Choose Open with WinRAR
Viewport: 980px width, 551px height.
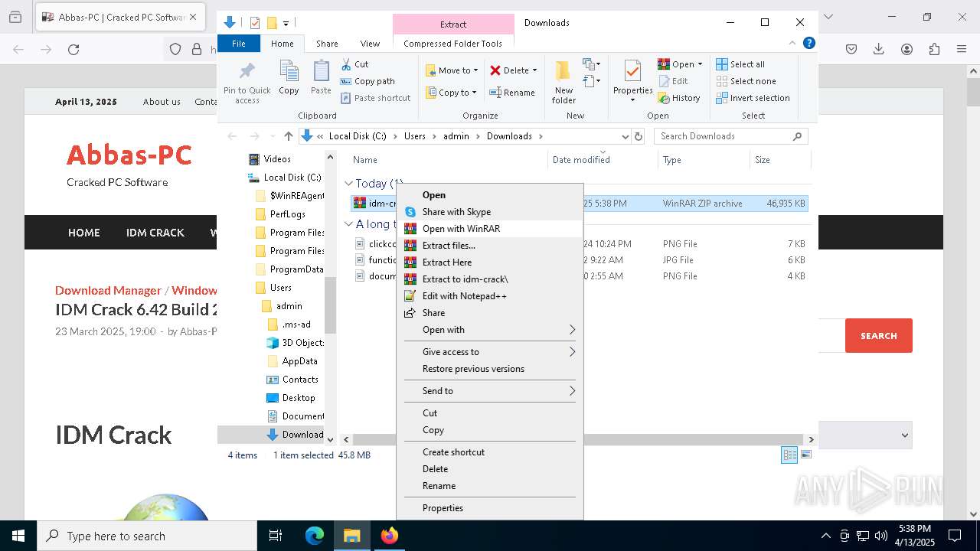pos(490,229)
